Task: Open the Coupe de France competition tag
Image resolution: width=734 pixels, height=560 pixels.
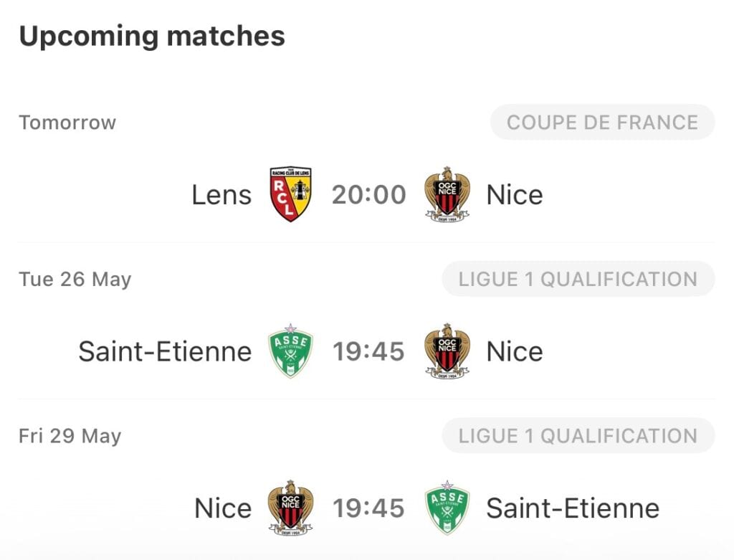Action: (602, 122)
